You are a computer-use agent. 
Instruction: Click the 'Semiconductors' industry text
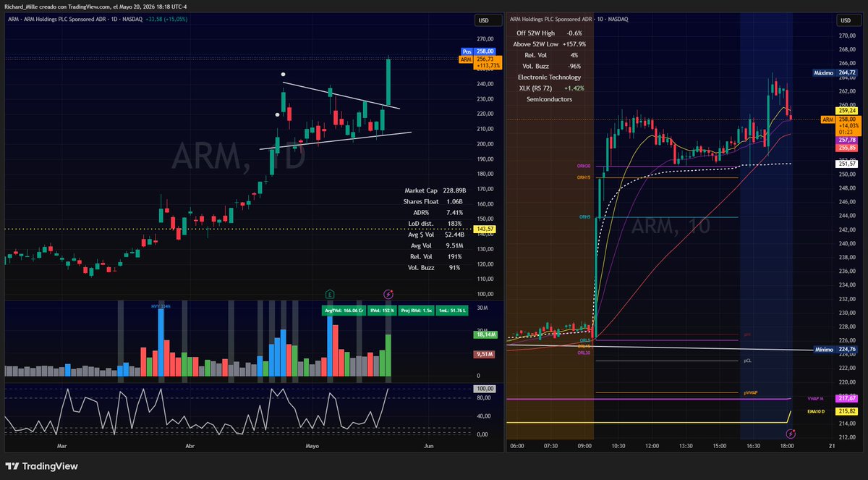pos(549,98)
